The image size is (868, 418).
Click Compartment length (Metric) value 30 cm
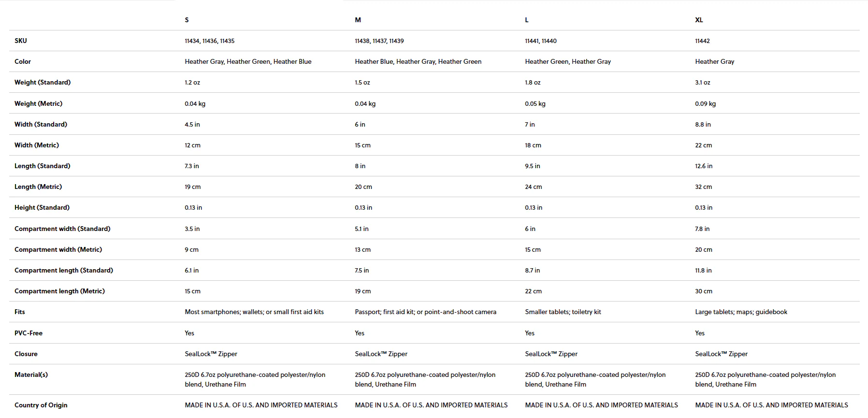coord(704,291)
